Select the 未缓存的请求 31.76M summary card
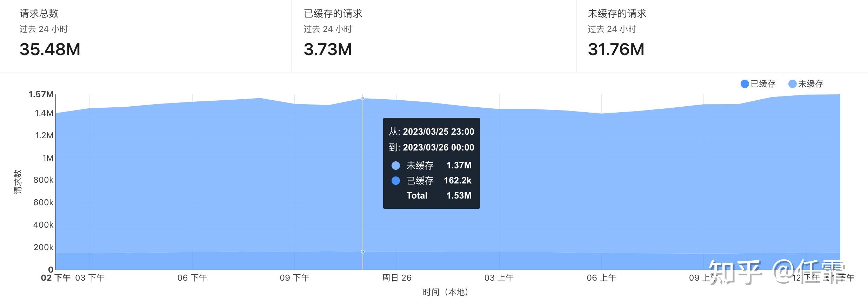 click(722, 36)
